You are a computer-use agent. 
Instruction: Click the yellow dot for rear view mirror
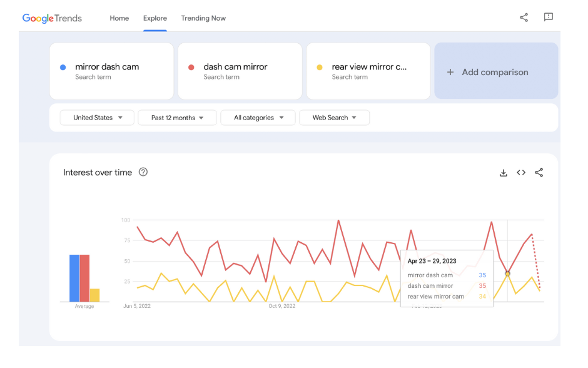click(x=320, y=67)
